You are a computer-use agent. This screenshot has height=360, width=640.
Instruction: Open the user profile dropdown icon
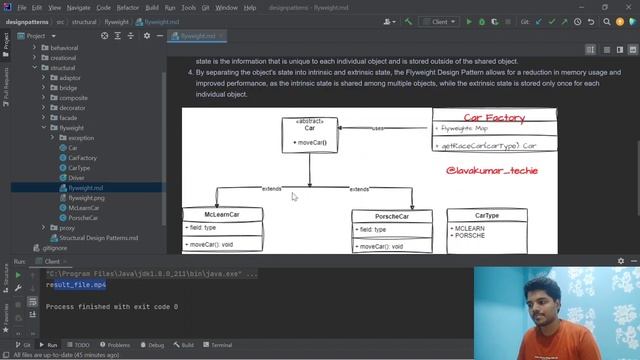389,22
